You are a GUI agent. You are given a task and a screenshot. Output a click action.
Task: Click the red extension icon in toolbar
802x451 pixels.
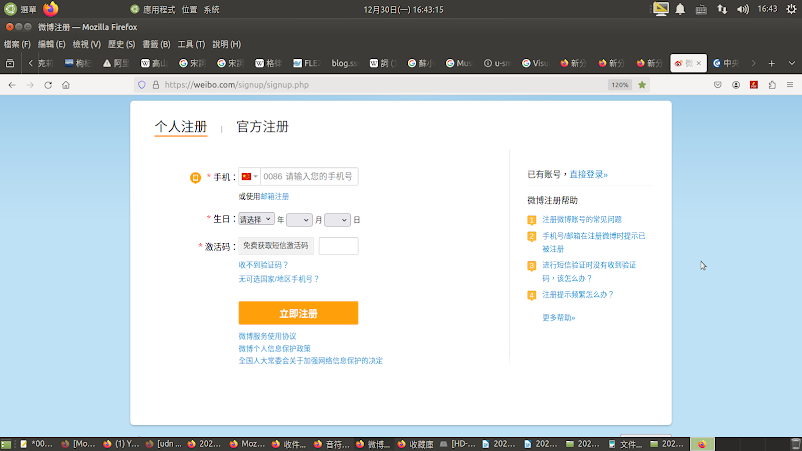click(754, 85)
